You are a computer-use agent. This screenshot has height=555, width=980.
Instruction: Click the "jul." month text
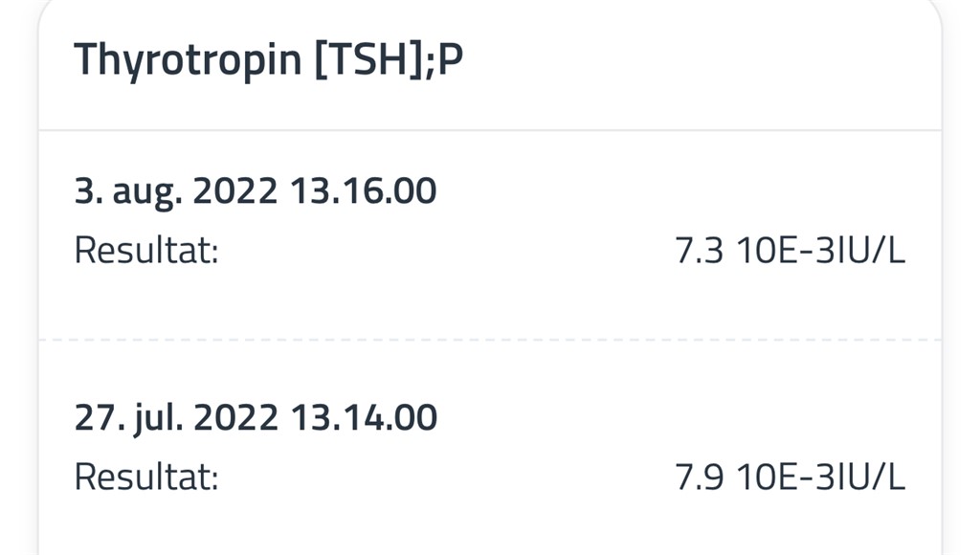click(155, 417)
